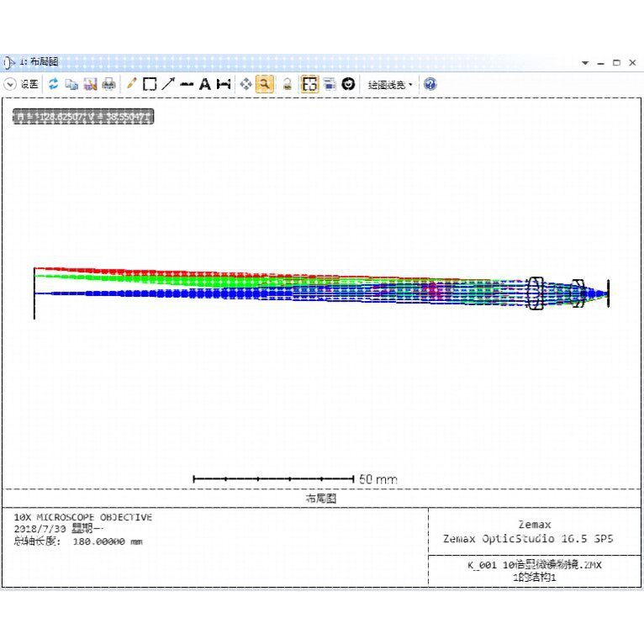Copy the layout plot to the clipboard
644x644 pixels.
[x=71, y=84]
